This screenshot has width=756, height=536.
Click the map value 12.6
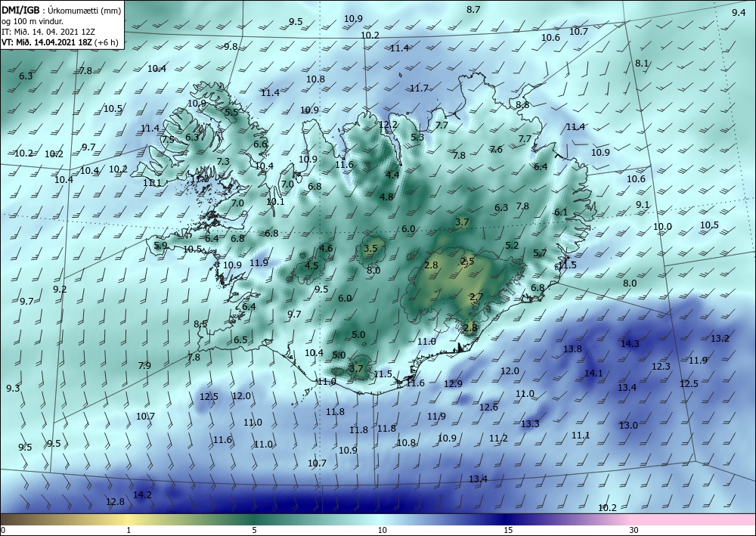click(488, 407)
